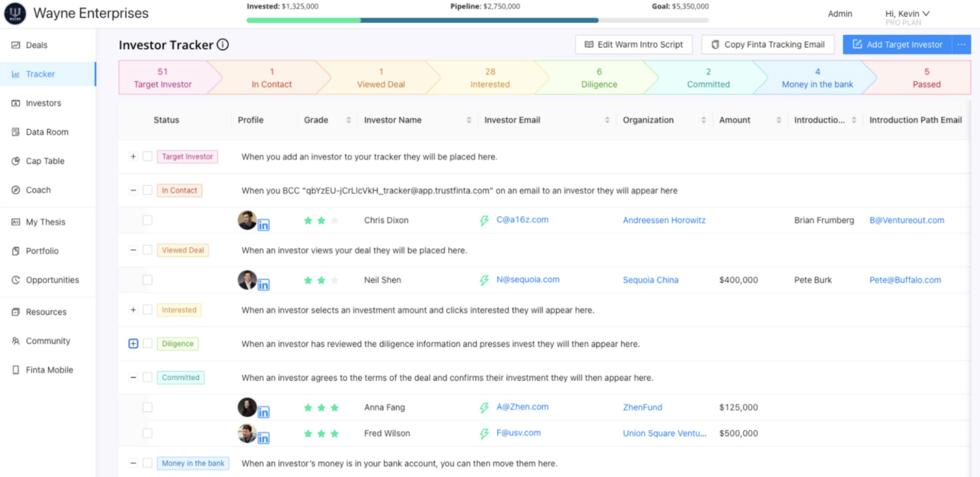Collapse the Money in the bank group
The image size is (980, 477).
click(133, 463)
